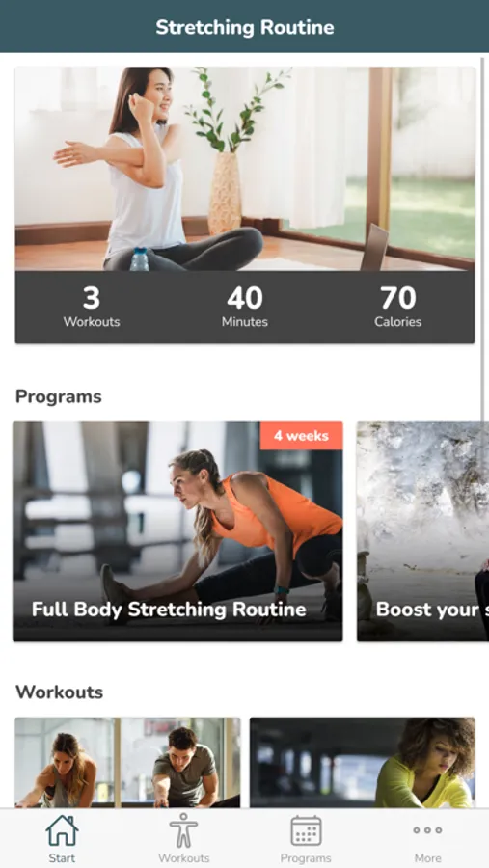Switch to the Programs tab label
Image resolution: width=489 pixels, height=868 pixels.
pos(306,858)
